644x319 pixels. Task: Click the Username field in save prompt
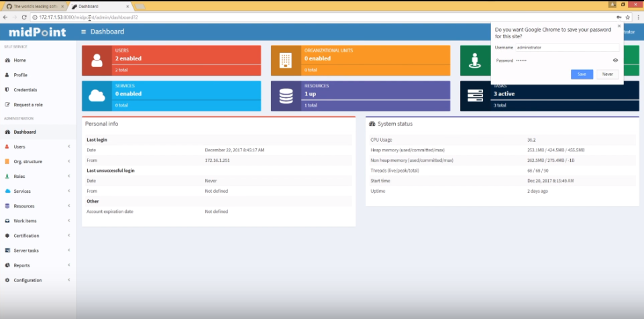click(x=568, y=47)
